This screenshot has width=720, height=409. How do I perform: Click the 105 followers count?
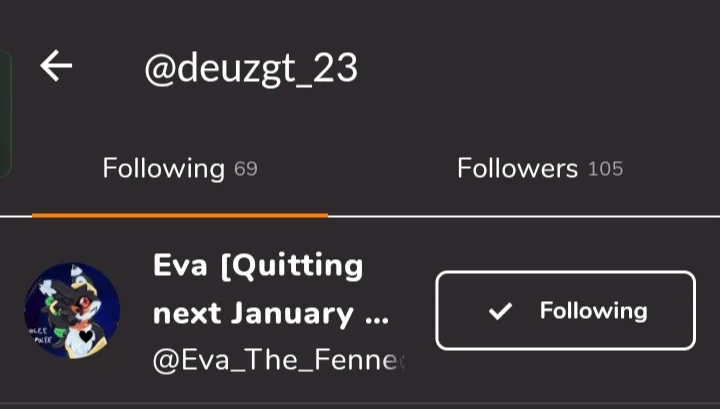605,169
